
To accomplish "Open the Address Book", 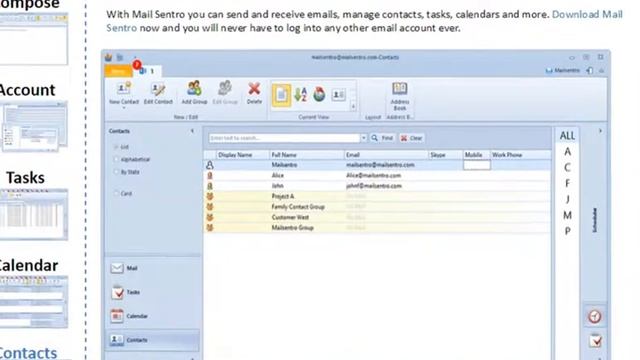I will (x=400, y=96).
